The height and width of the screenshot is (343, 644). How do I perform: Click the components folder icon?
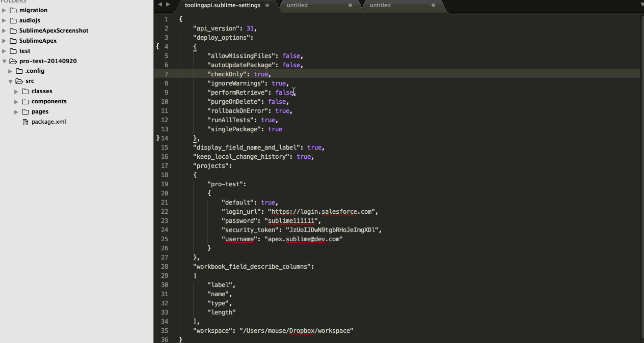pos(25,101)
